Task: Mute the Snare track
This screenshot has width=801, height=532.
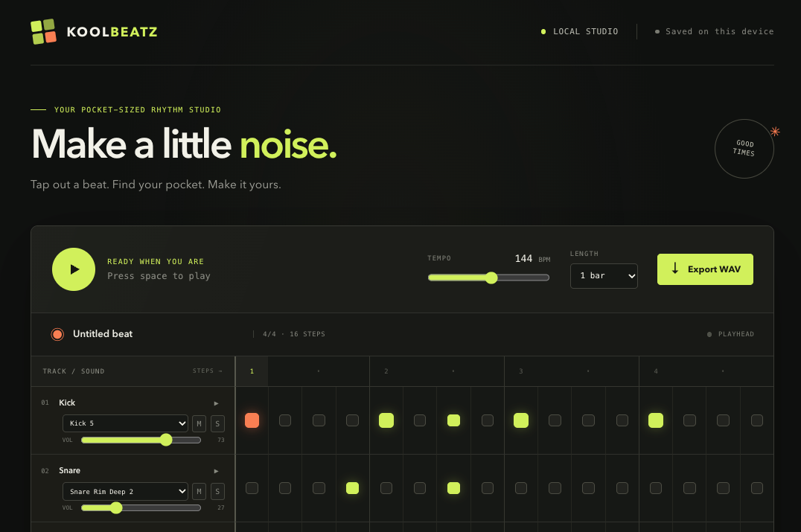Action: 199,492
